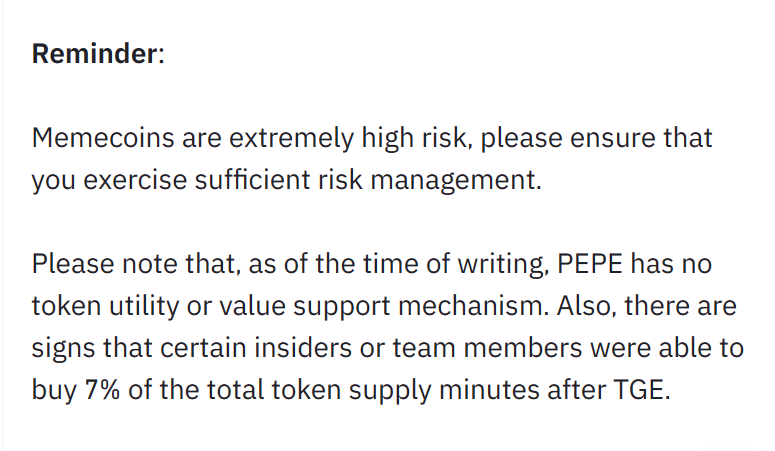Click the bold Reminder heading
Viewport: 775px width, 451px height.
coord(94,53)
